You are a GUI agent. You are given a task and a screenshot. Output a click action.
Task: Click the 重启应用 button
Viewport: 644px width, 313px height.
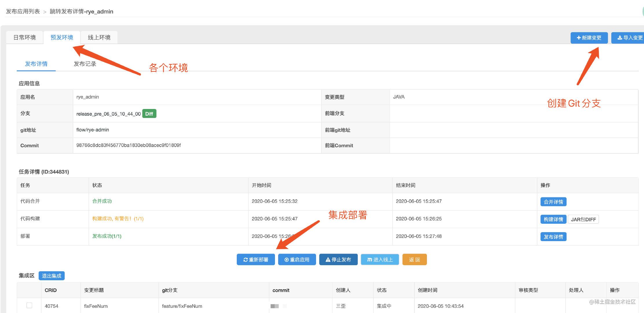point(297,259)
